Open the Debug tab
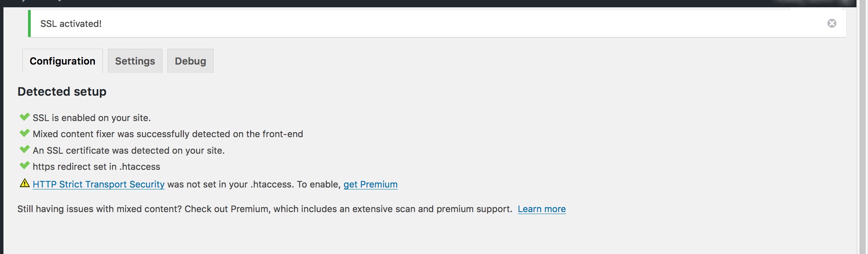Image resolution: width=868 pixels, height=254 pixels. click(190, 61)
